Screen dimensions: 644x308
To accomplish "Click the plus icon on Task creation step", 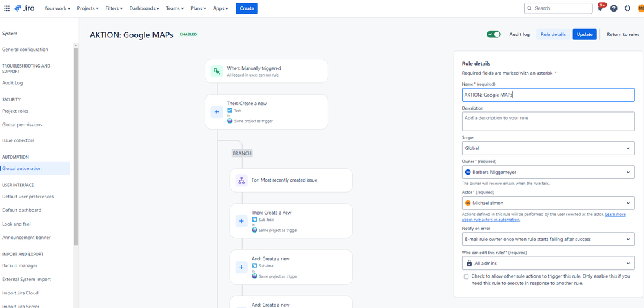I will pos(217,111).
